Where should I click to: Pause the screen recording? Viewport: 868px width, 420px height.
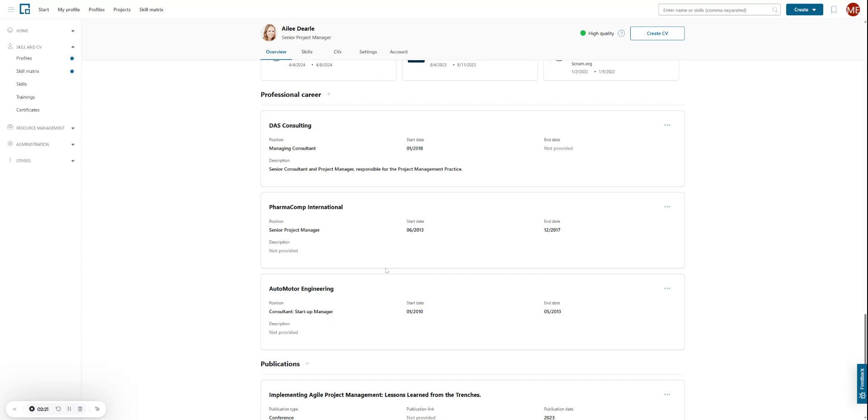click(69, 409)
